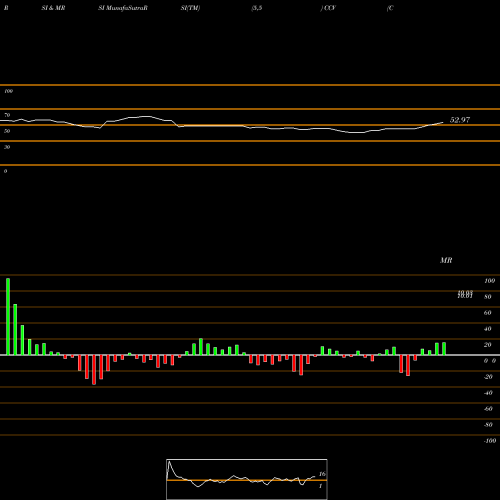
Task: Click the MR axis label -60
Action: (x=488, y=409)
